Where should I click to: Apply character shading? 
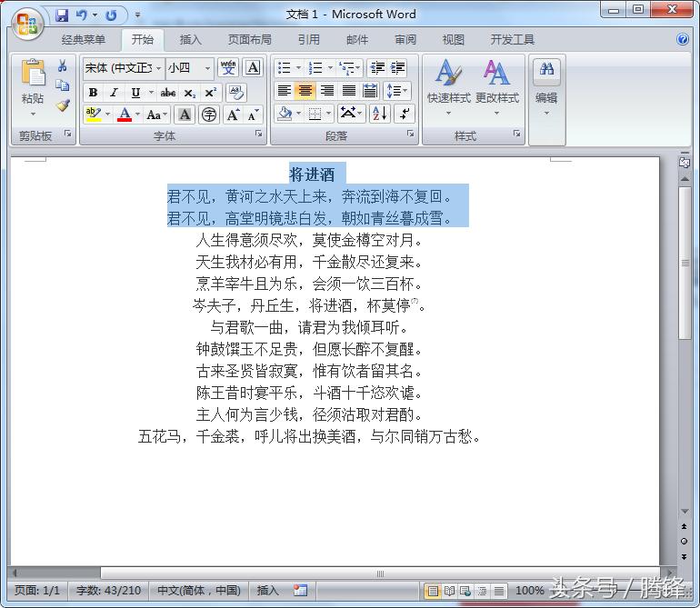point(185,115)
